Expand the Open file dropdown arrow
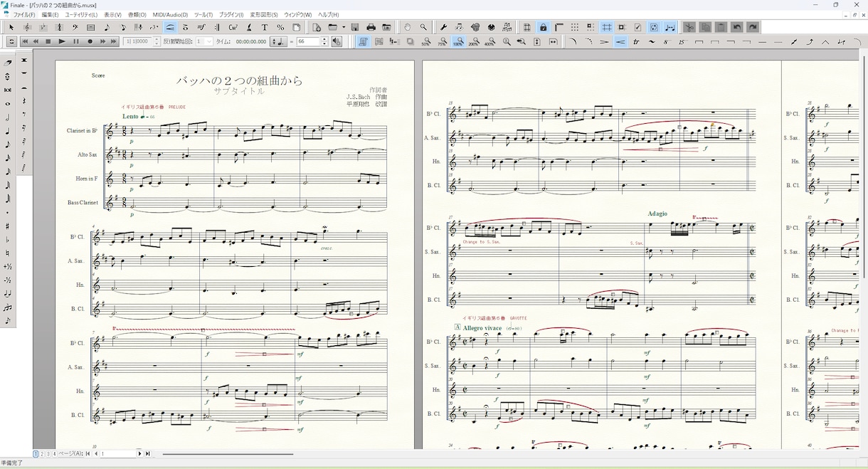The image size is (868, 469). click(x=344, y=27)
